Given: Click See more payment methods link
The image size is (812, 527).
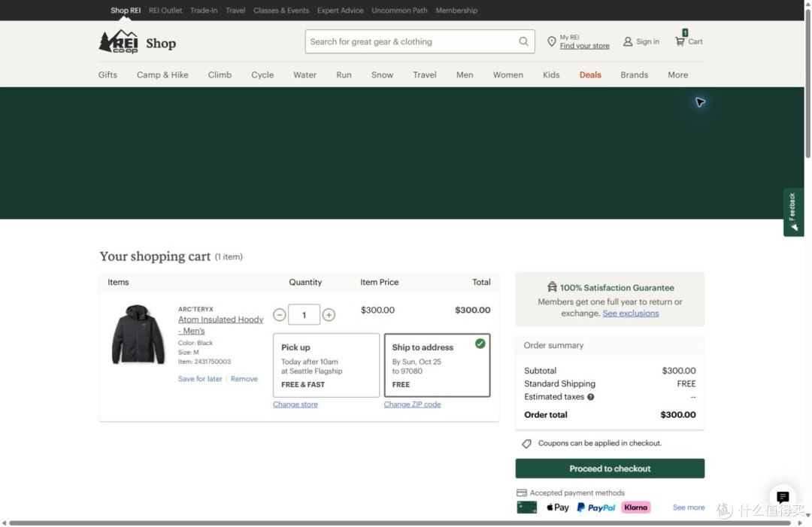Looking at the screenshot, I should click(x=689, y=507).
